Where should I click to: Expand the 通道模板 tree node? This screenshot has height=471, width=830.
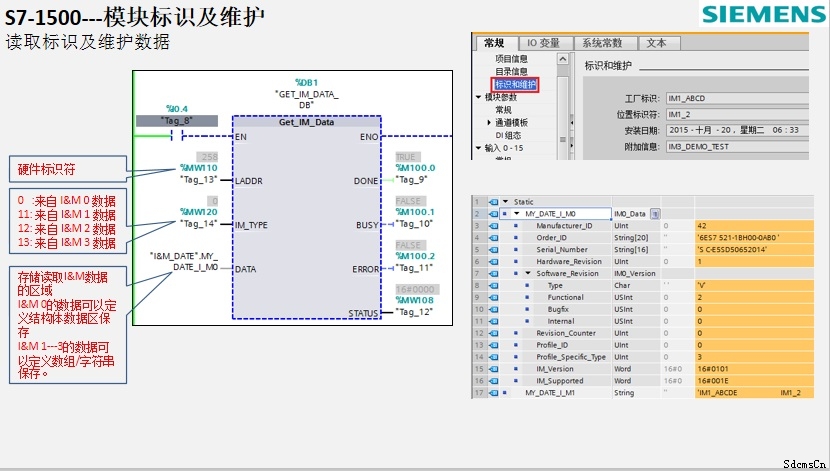pyautogui.click(x=489, y=122)
